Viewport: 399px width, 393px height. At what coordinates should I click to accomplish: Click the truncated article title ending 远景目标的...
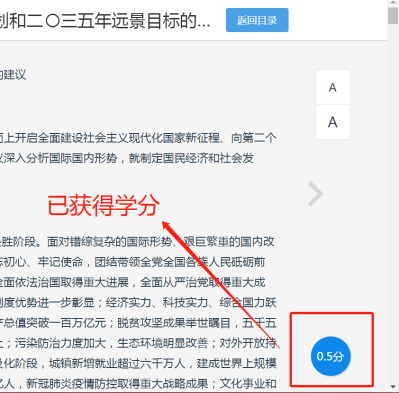105,20
